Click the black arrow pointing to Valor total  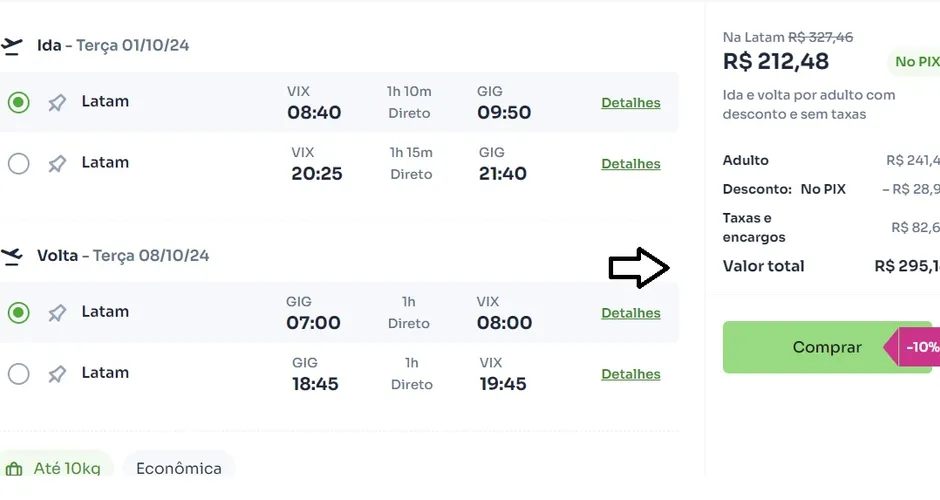click(x=638, y=267)
